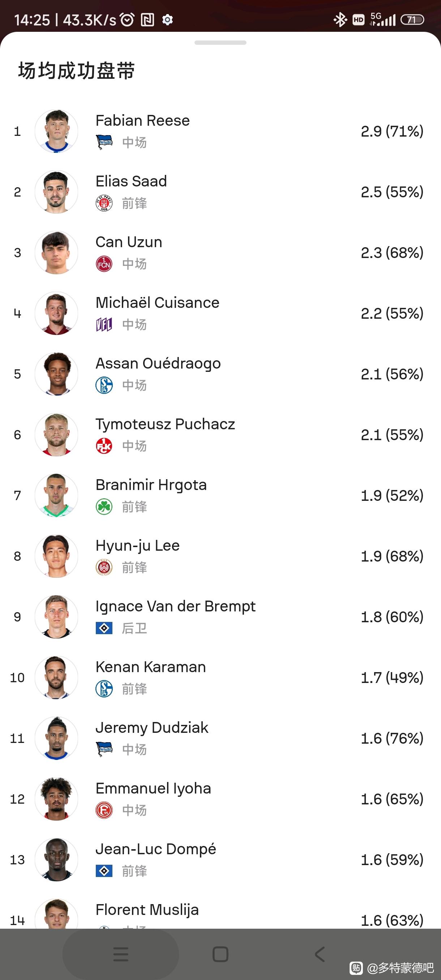
Task: Tap the Schalke 04 badge under Assan Ouédraogo
Action: pyautogui.click(x=104, y=385)
